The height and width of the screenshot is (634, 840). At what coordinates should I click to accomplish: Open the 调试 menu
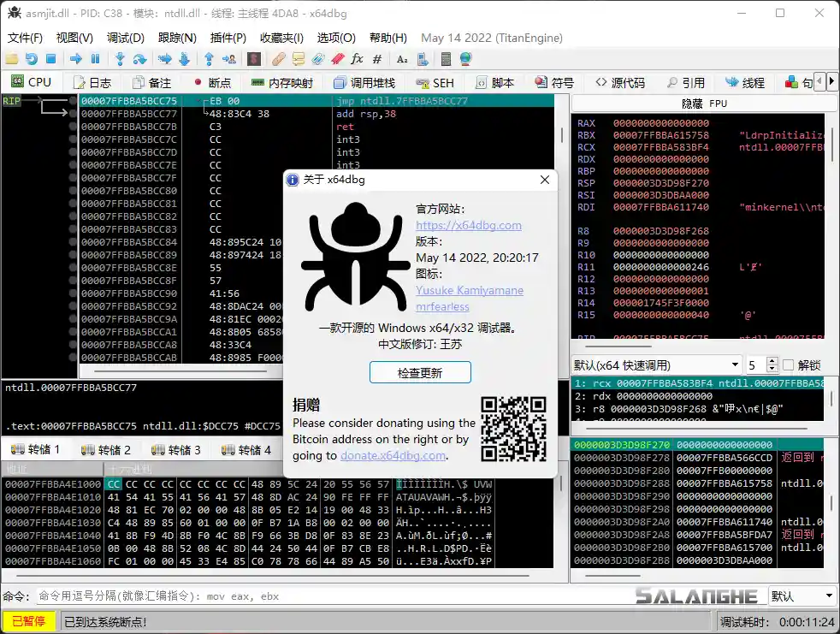(x=125, y=38)
